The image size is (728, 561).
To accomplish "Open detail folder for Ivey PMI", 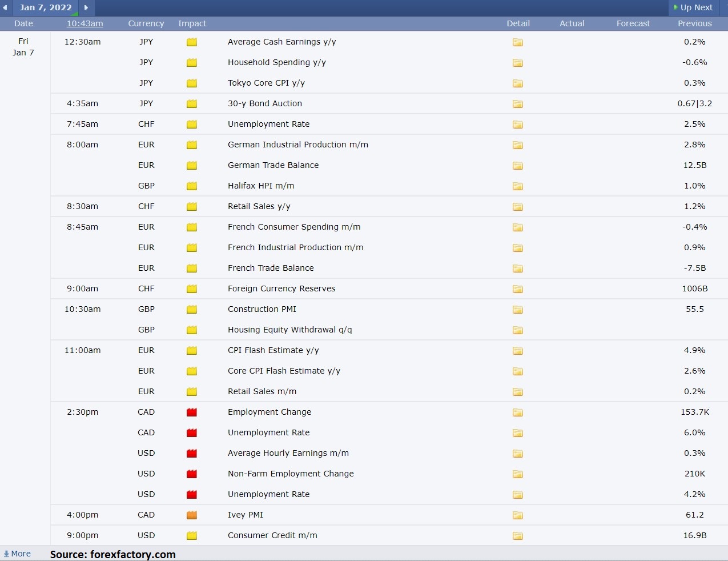I will (518, 515).
